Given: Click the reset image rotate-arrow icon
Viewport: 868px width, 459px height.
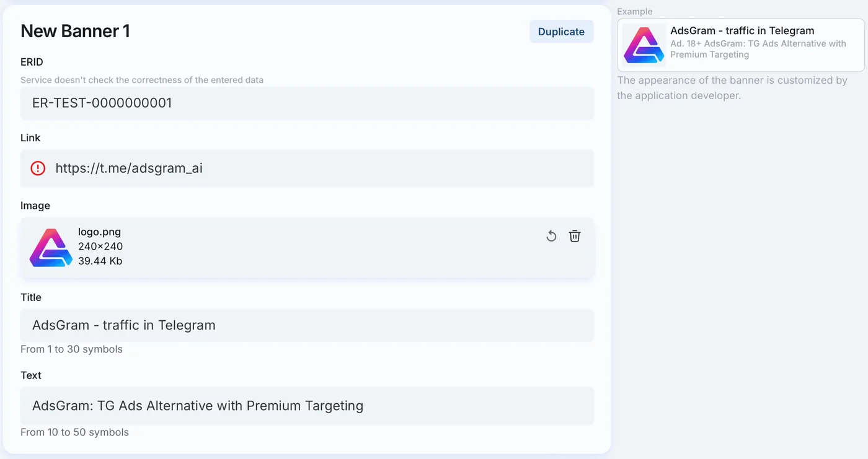Looking at the screenshot, I should (x=551, y=236).
